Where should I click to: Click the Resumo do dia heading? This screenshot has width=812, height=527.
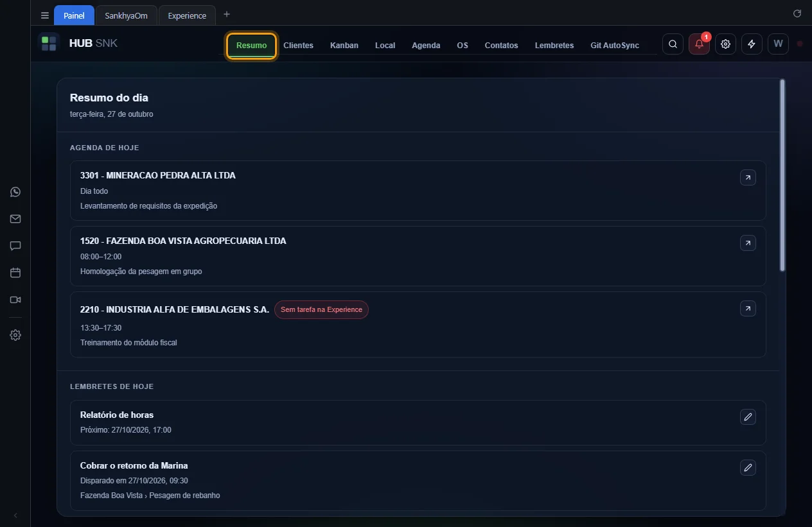[109, 98]
